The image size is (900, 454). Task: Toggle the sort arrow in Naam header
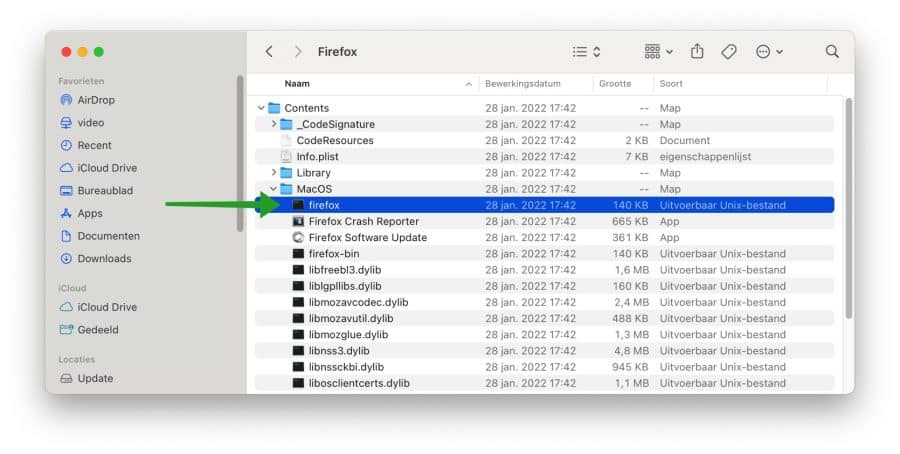tap(468, 84)
